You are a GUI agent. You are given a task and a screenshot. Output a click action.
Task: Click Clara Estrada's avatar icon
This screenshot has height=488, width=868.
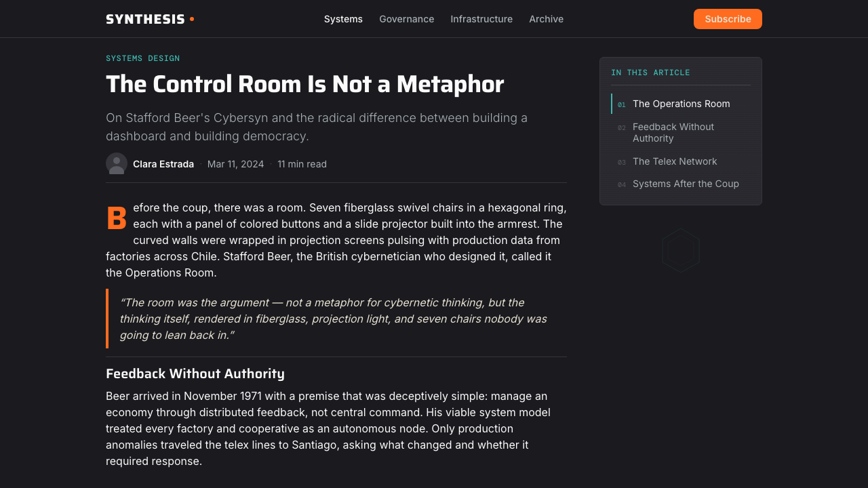coord(117,163)
